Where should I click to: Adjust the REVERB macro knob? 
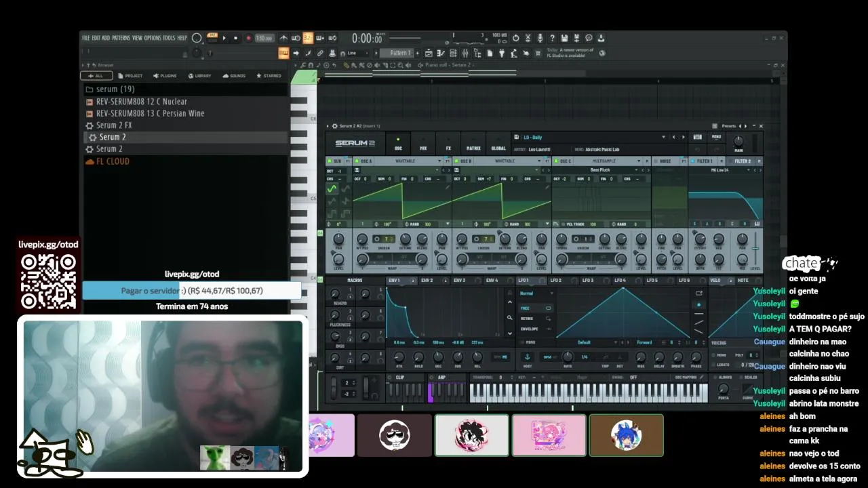pos(335,293)
